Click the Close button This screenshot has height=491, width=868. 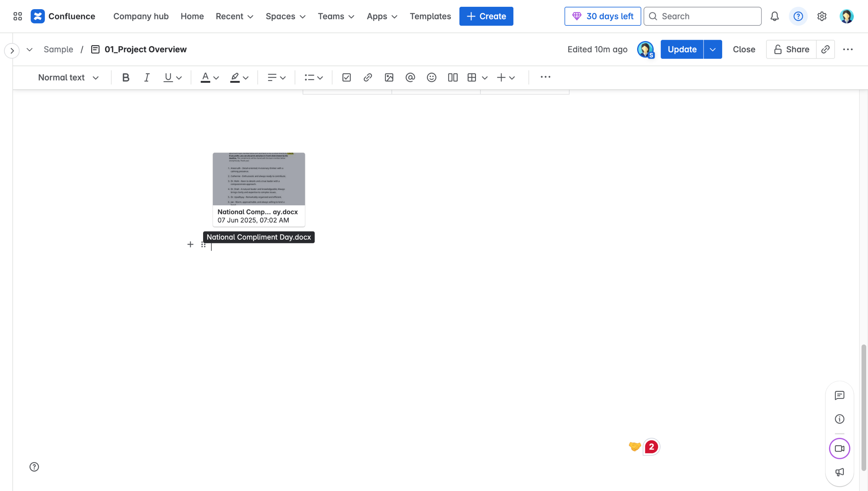744,50
